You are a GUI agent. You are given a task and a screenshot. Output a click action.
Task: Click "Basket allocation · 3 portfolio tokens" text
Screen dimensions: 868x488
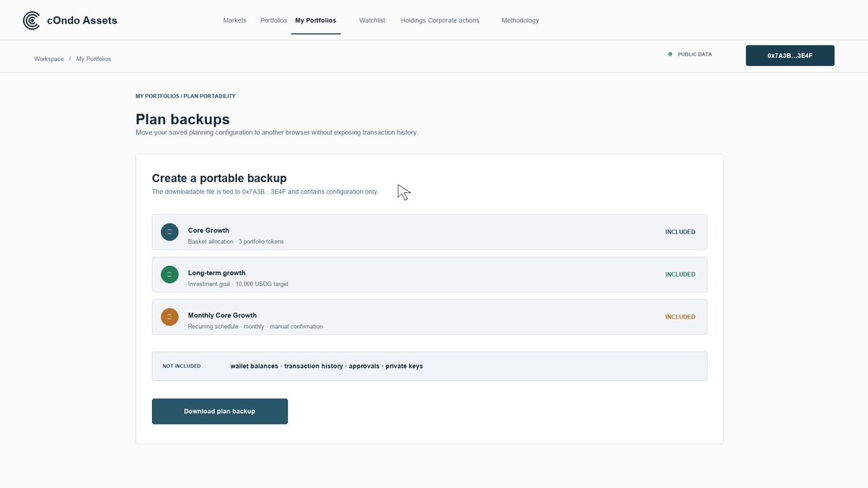[236, 241]
